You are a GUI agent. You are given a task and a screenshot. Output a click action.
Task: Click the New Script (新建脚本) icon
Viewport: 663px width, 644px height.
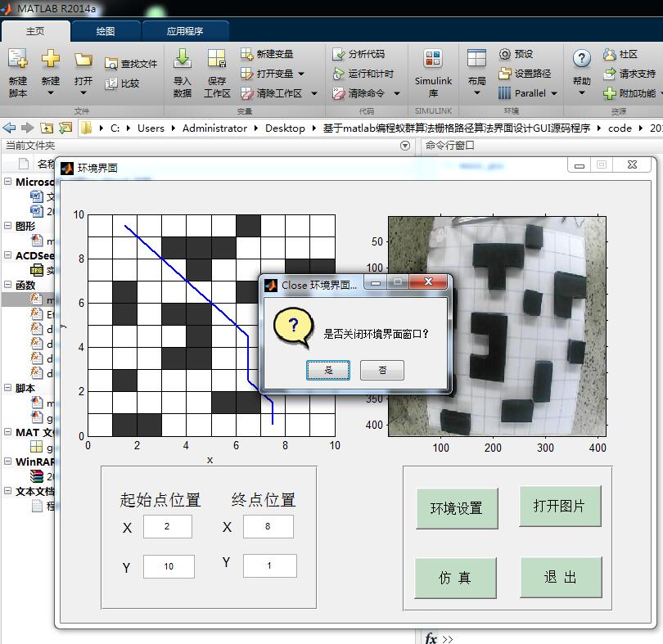click(18, 59)
